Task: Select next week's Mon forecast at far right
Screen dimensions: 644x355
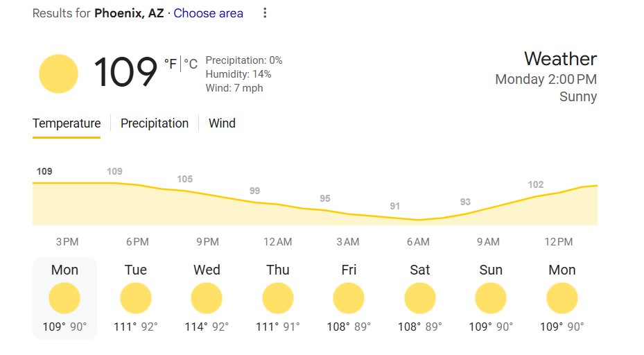Action: click(562, 298)
